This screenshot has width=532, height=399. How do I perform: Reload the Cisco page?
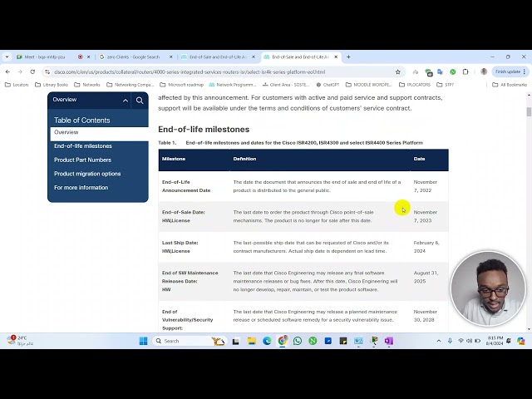click(x=32, y=72)
